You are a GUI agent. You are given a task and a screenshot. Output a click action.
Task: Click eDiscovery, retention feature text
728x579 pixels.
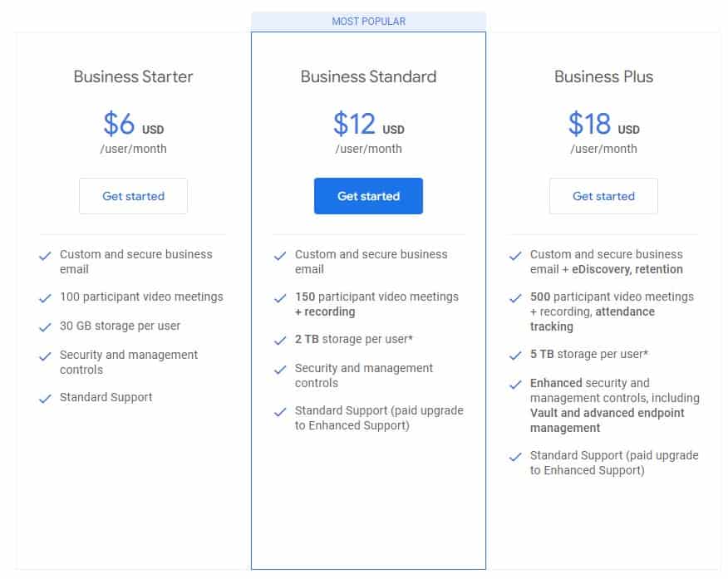tap(627, 269)
